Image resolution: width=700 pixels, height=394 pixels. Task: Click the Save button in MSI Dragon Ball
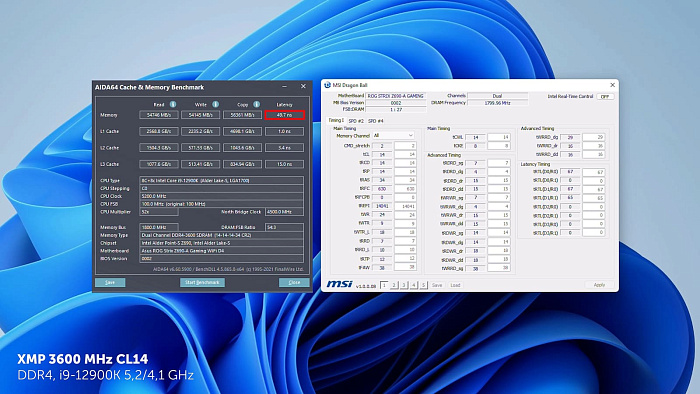coord(437,285)
